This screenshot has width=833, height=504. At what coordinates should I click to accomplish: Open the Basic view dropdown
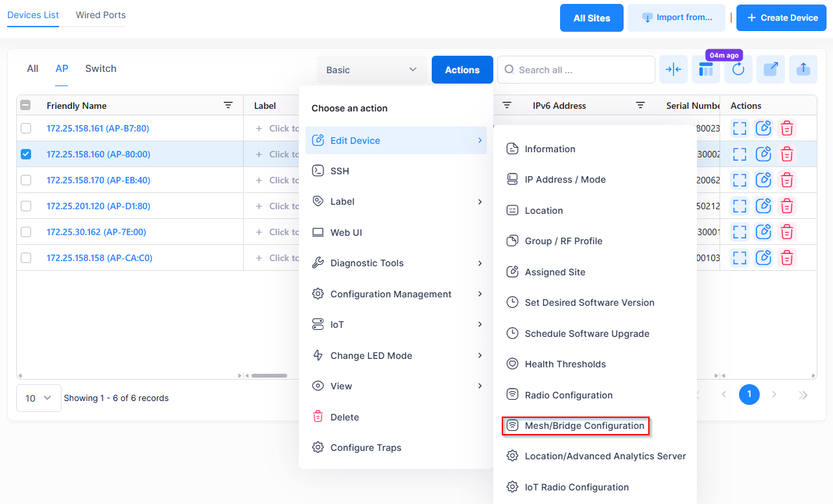371,70
